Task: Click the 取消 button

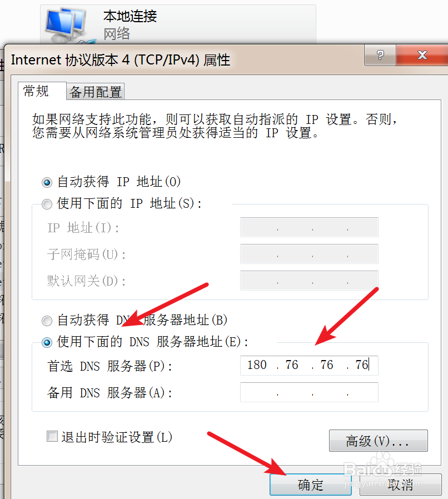Action: coord(401,485)
